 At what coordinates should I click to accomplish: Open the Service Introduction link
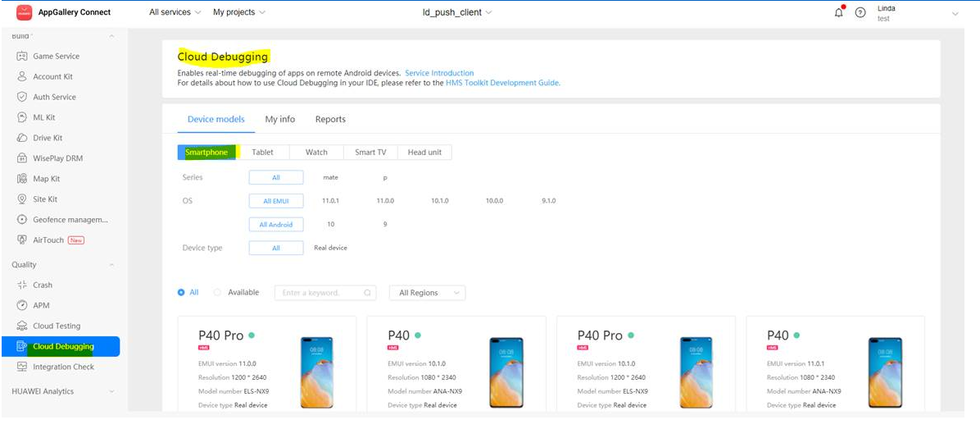[439, 73]
